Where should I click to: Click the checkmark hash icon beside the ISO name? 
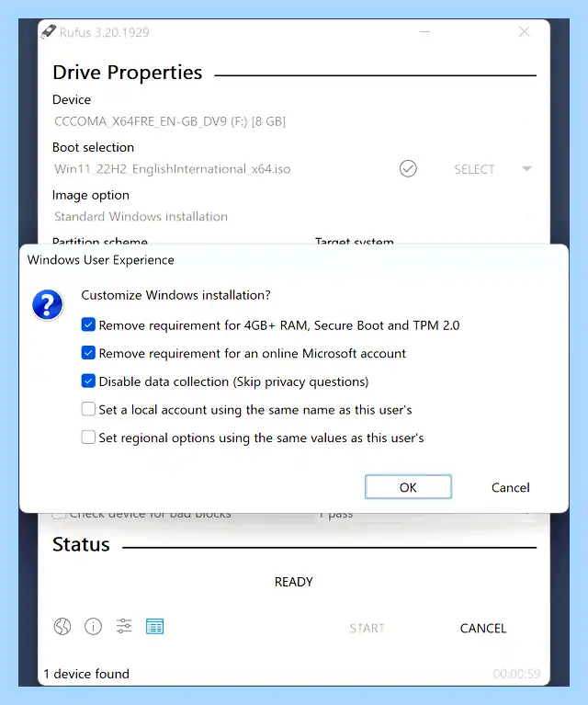408,168
